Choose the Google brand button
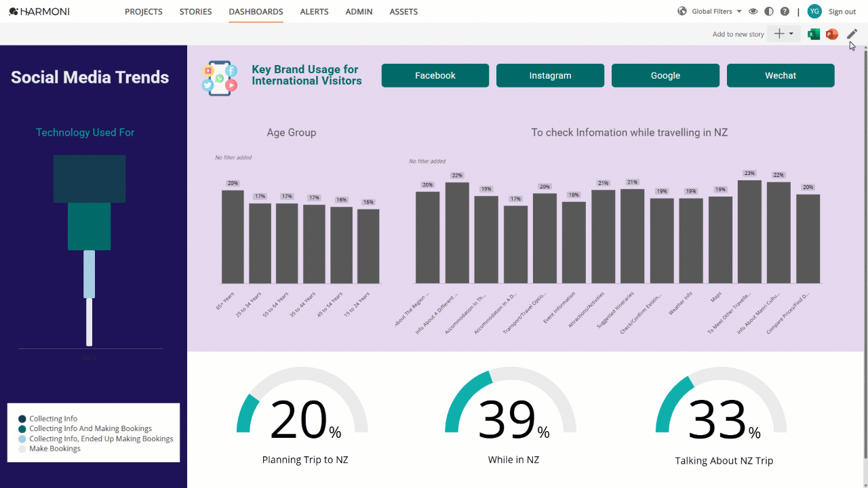868x488 pixels. click(x=665, y=76)
